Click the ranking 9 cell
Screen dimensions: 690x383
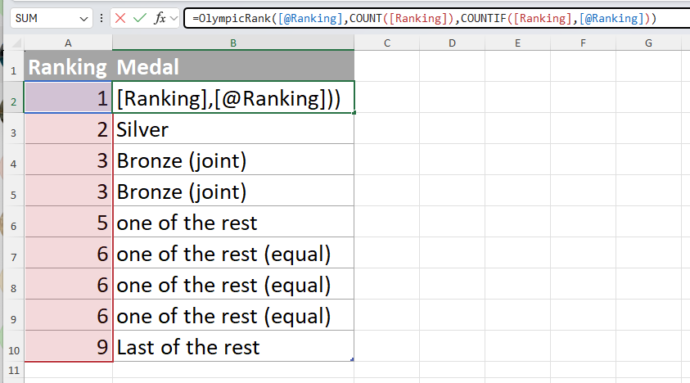coord(68,346)
